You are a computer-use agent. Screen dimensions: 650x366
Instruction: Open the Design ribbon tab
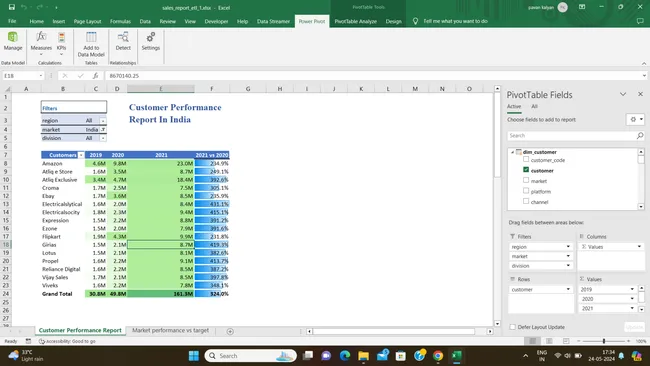(393, 21)
